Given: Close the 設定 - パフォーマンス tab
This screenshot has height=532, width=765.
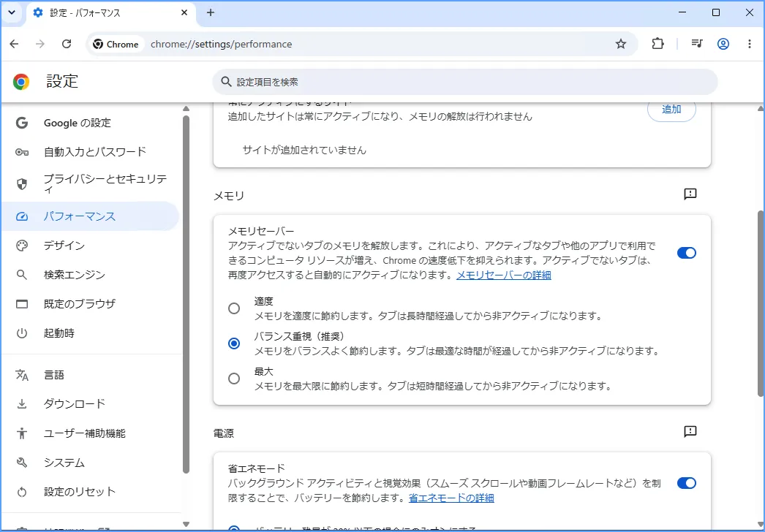Looking at the screenshot, I should tap(184, 12).
